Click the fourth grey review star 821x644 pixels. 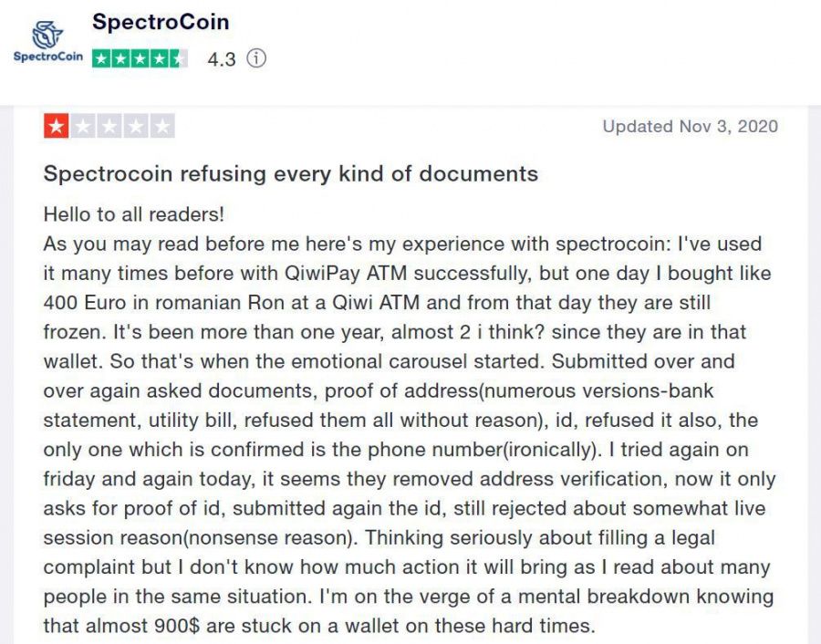click(136, 126)
